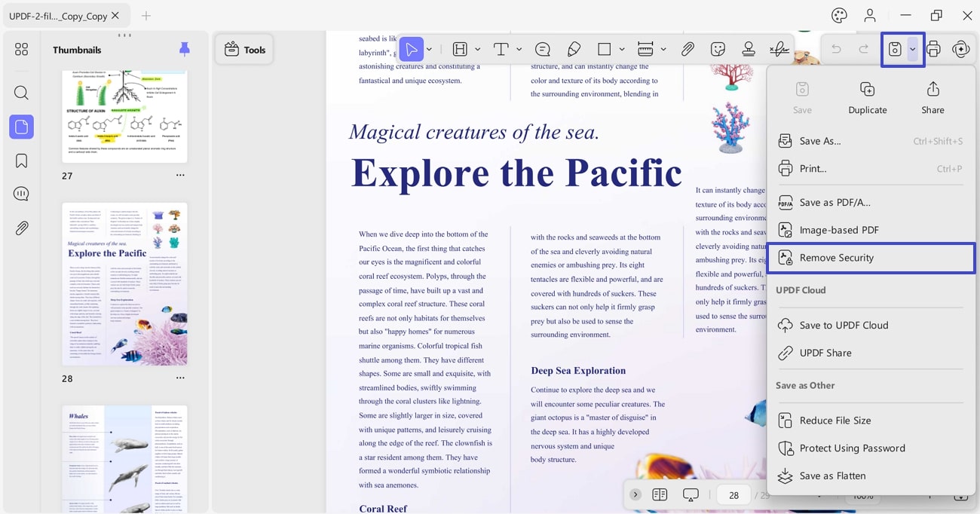Viewport: 980px width, 514px height.
Task: Toggle the page reading view icon
Action: [660, 494]
